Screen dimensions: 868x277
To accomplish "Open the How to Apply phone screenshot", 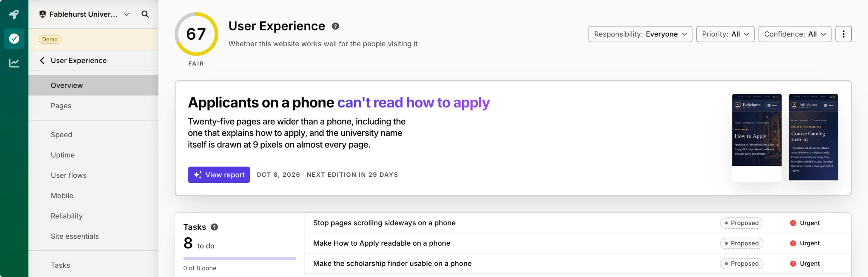I will (x=756, y=138).
